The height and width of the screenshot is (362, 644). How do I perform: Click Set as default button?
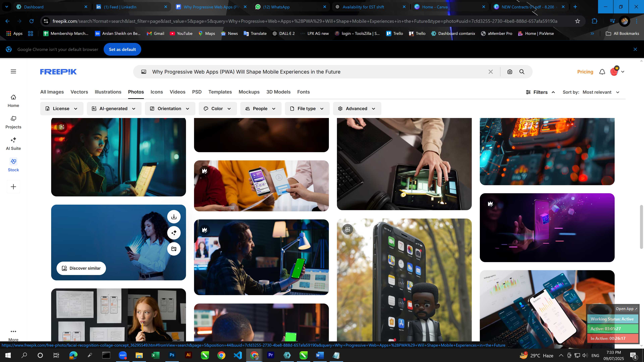122,49
